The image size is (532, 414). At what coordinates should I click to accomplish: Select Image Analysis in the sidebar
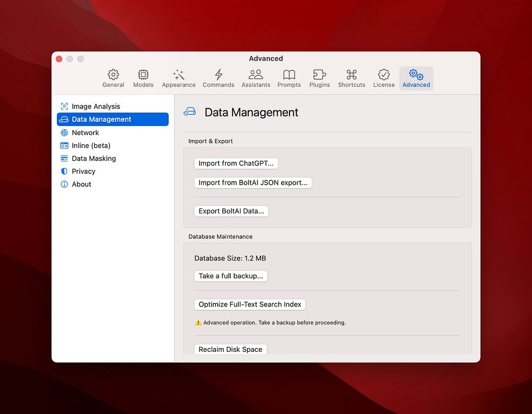point(96,106)
